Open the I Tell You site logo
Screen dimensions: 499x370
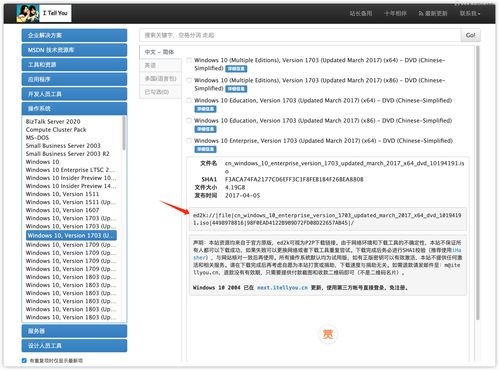click(x=44, y=13)
